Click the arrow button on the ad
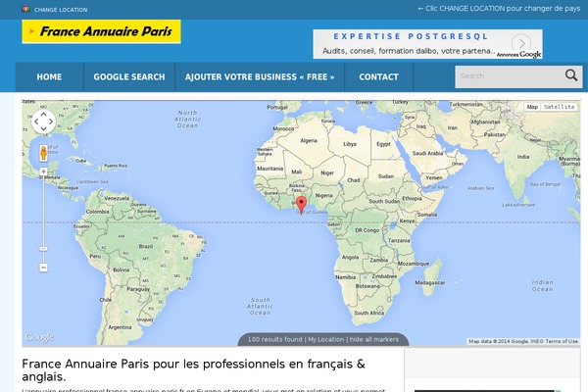Viewport: 588px width, 392px height. (x=521, y=42)
